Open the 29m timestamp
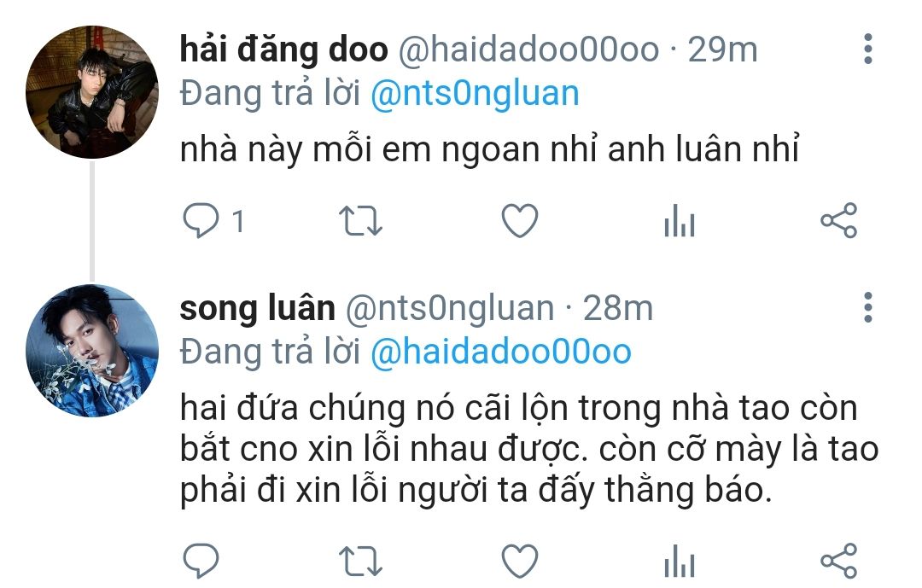 (723, 49)
